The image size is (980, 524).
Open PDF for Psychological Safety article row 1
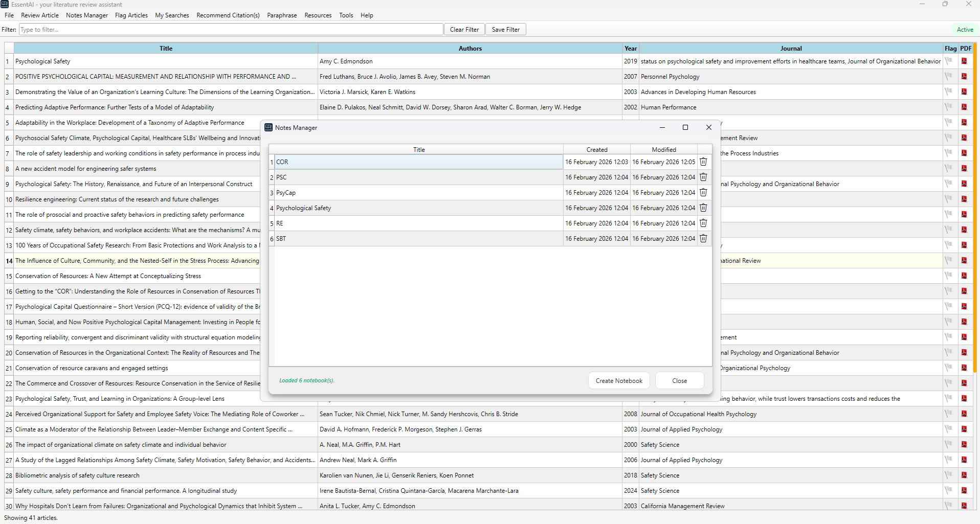(964, 61)
